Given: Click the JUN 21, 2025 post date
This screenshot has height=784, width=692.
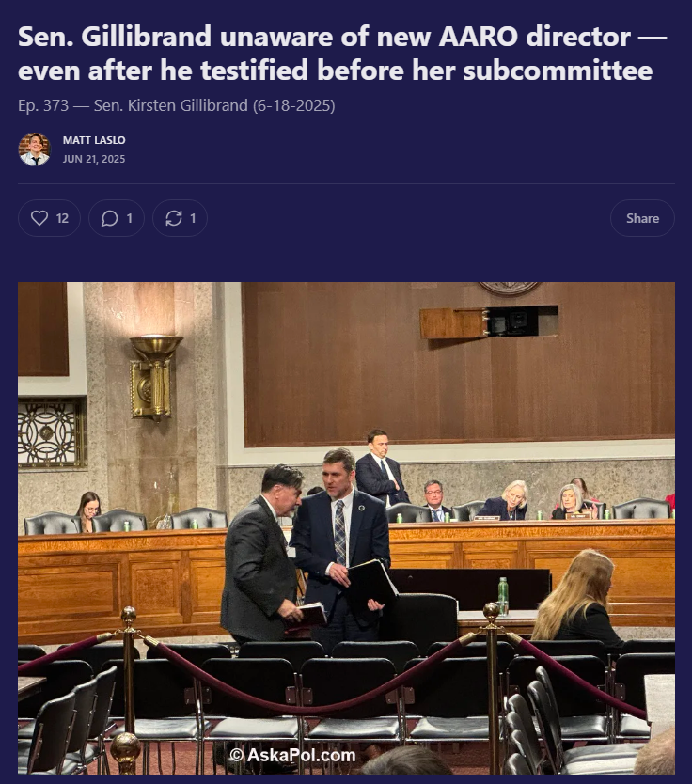Looking at the screenshot, I should tap(94, 159).
